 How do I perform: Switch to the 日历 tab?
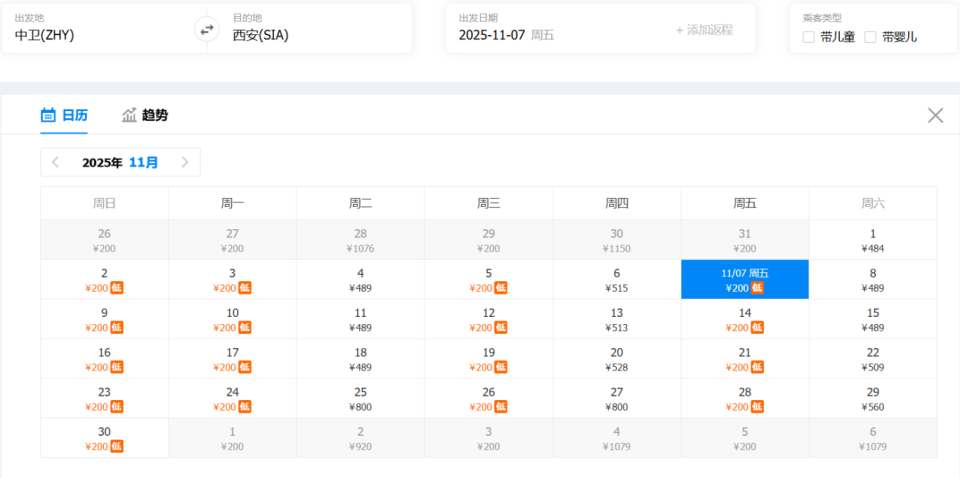pyautogui.click(x=74, y=115)
